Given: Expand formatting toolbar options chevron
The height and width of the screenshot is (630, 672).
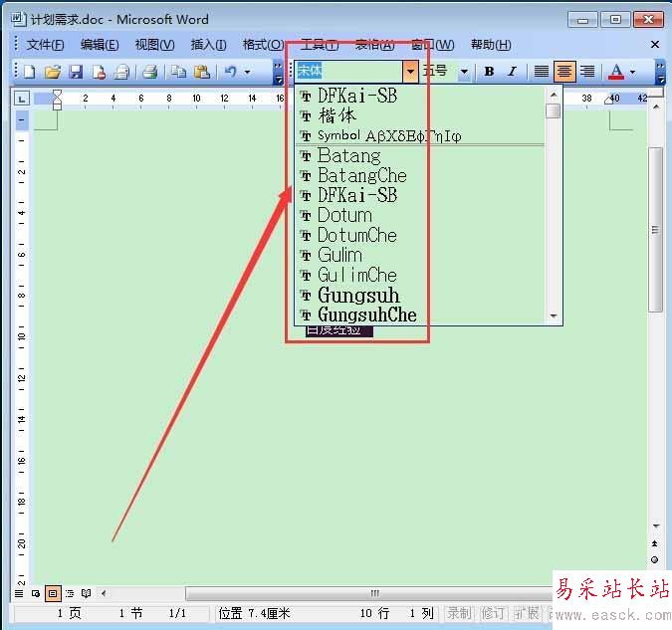Looking at the screenshot, I should coord(660,72).
